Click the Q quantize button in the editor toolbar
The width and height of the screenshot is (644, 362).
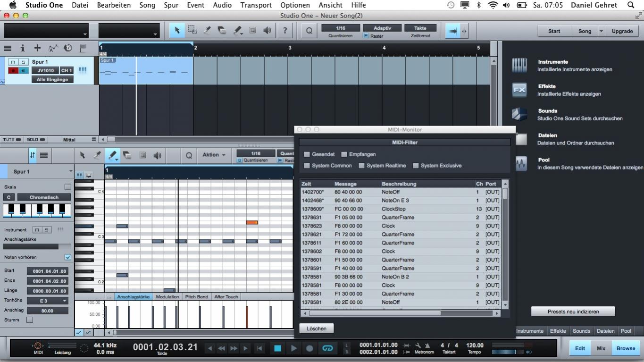tap(189, 155)
